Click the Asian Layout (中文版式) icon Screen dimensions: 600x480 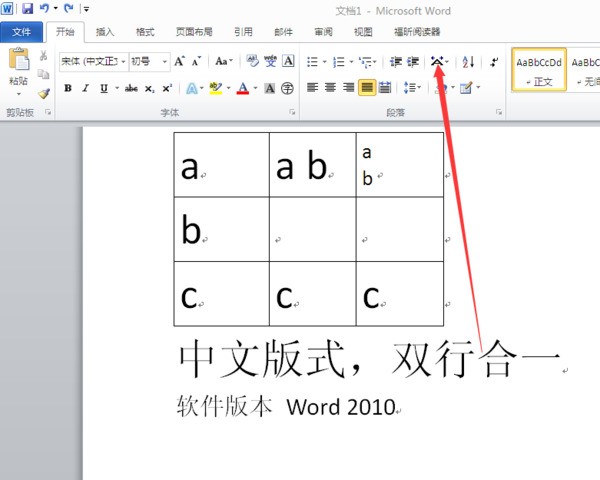[436, 62]
